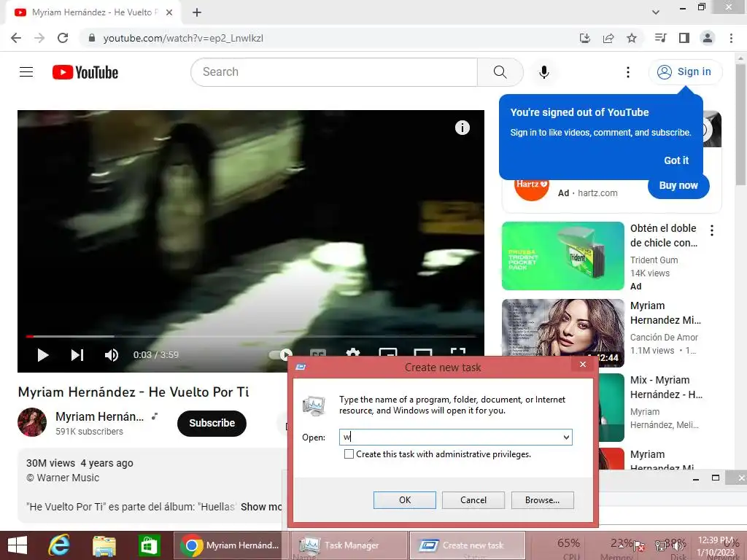Open YouTube settings three-dot menu

(x=628, y=72)
